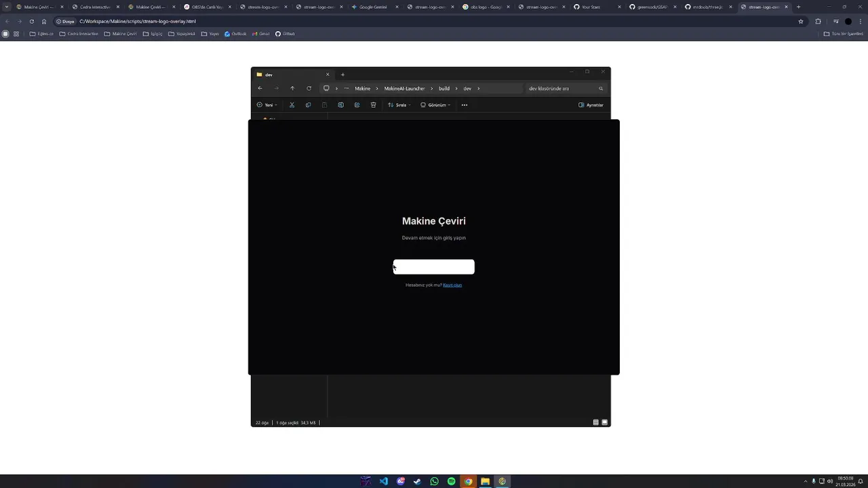Switch Explorer to details list view
Image resolution: width=868 pixels, height=488 pixels.
point(596,422)
